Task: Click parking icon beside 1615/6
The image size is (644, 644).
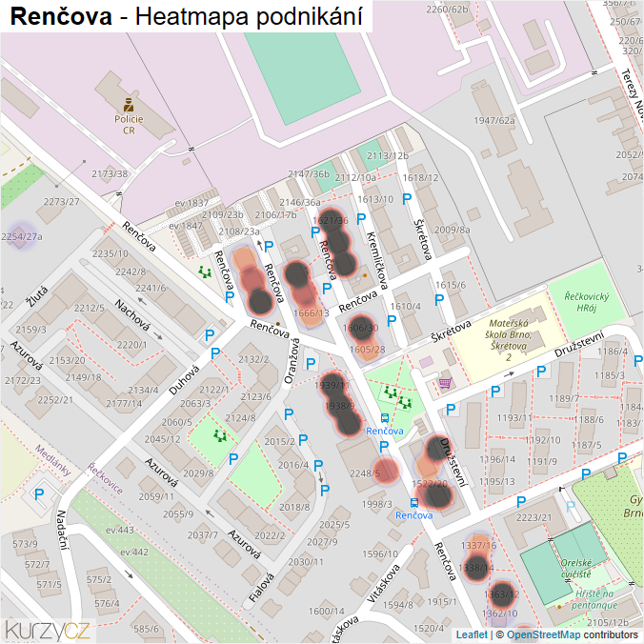Action: point(439,300)
